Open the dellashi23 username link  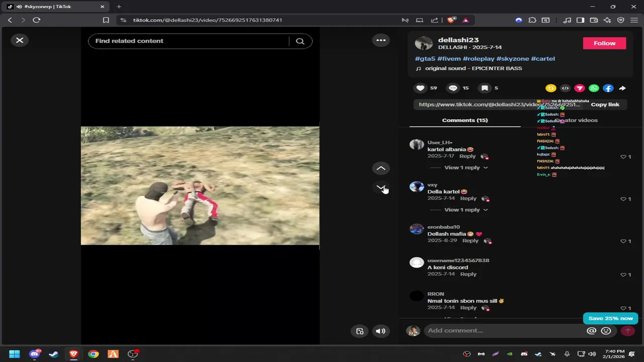[x=458, y=40]
